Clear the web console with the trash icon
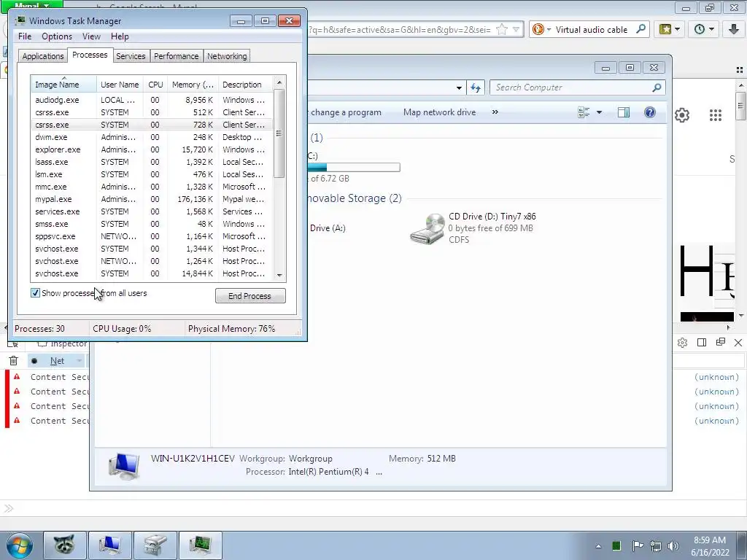 [x=13, y=361]
